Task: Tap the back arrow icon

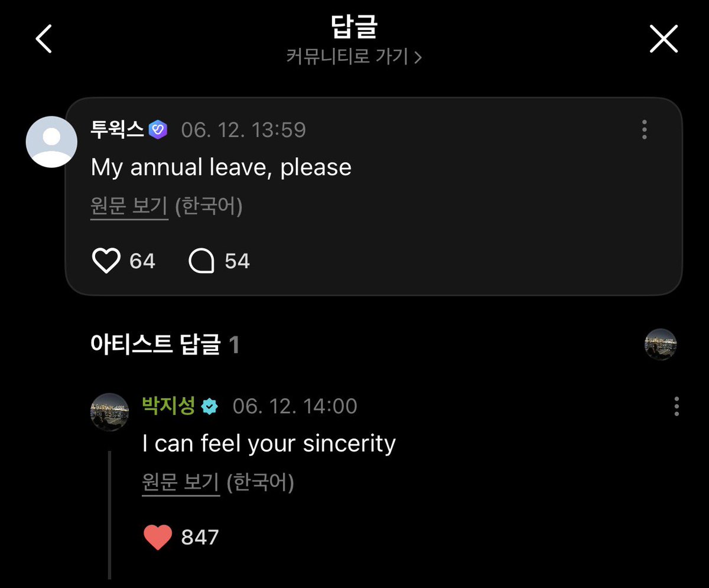Action: tap(44, 40)
